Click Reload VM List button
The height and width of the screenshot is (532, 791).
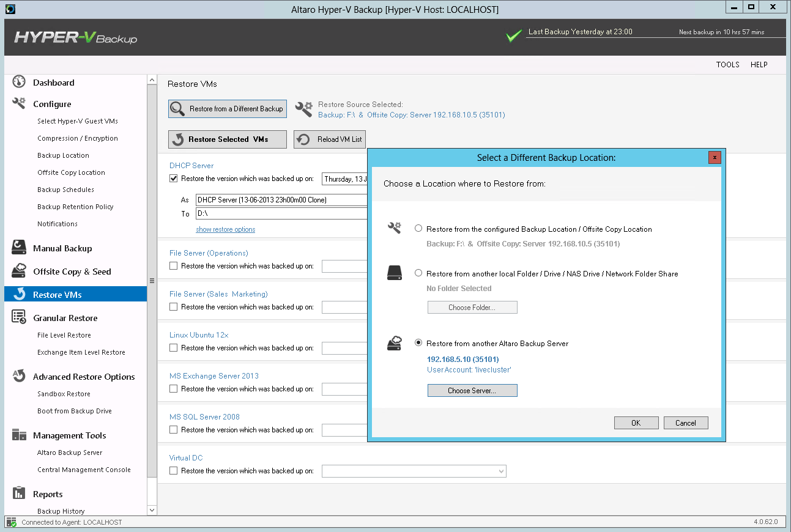click(x=330, y=139)
